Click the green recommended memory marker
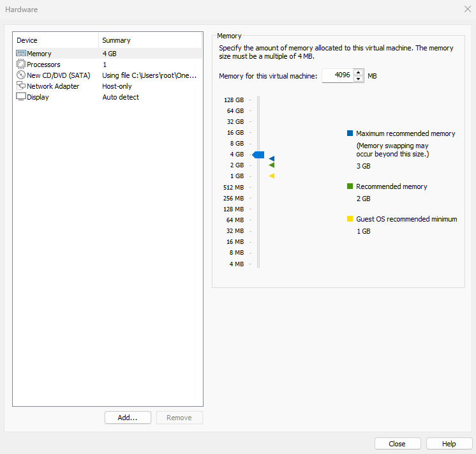Viewport: 476px width, 454px height. 272,165
